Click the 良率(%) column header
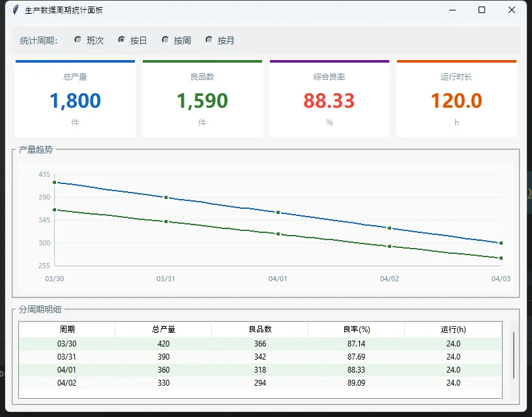The width and height of the screenshot is (532, 417). (x=357, y=330)
